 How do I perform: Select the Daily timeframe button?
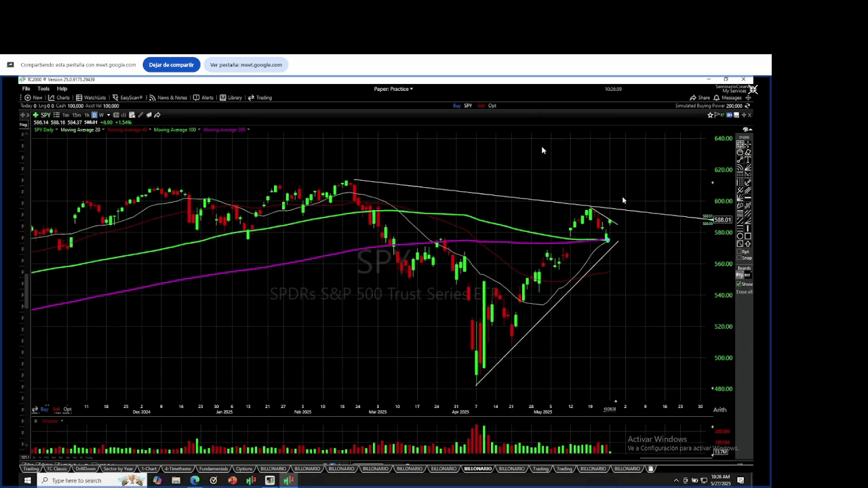(94, 115)
